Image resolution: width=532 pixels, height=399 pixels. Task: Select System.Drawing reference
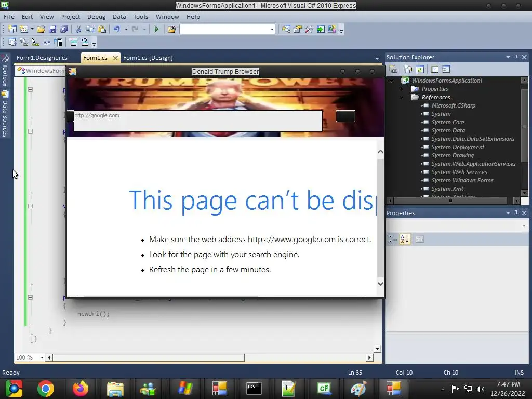(453, 155)
